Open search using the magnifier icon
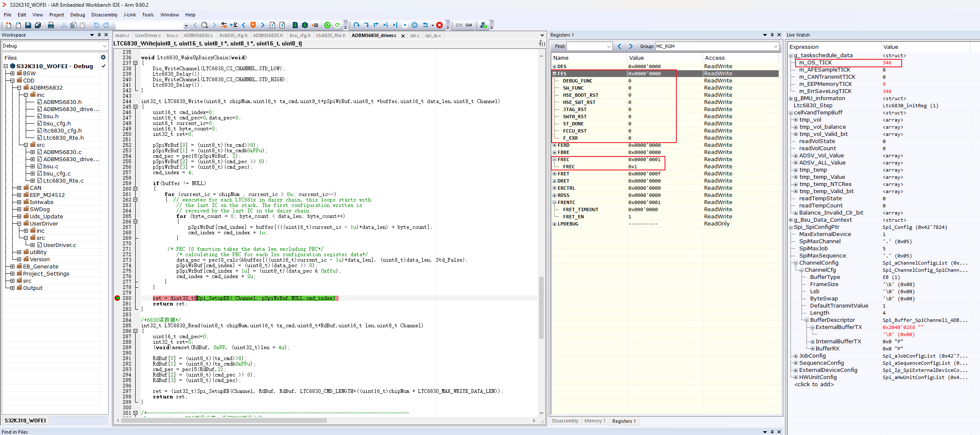Image resolution: width=980 pixels, height=435 pixels. (204, 25)
